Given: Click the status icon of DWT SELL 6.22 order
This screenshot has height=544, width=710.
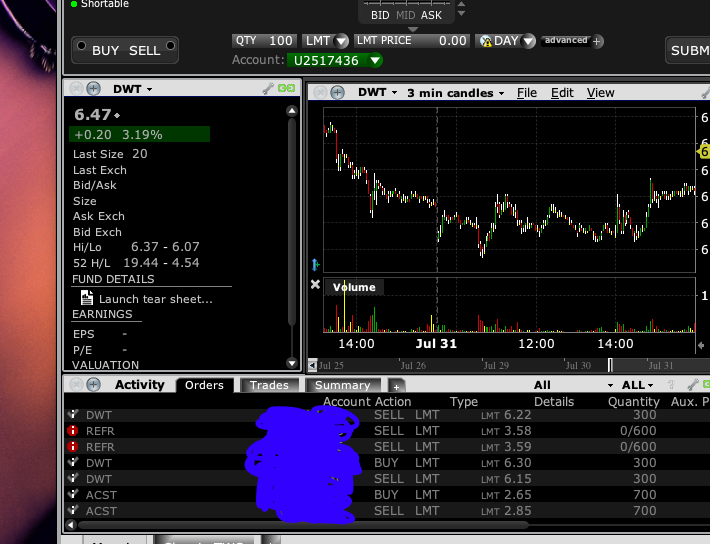Looking at the screenshot, I should (73, 414).
